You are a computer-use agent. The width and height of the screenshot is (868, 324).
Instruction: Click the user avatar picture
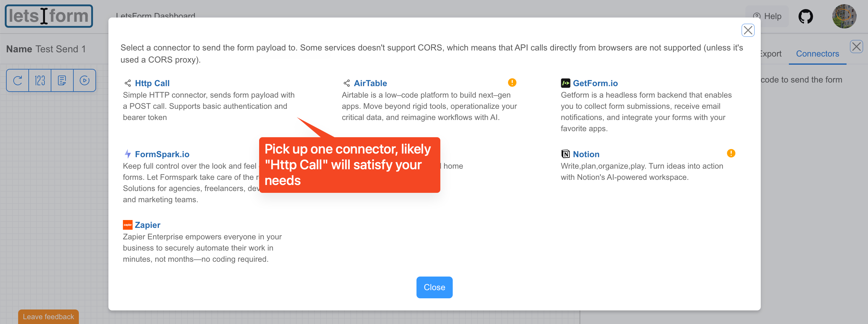(x=844, y=16)
